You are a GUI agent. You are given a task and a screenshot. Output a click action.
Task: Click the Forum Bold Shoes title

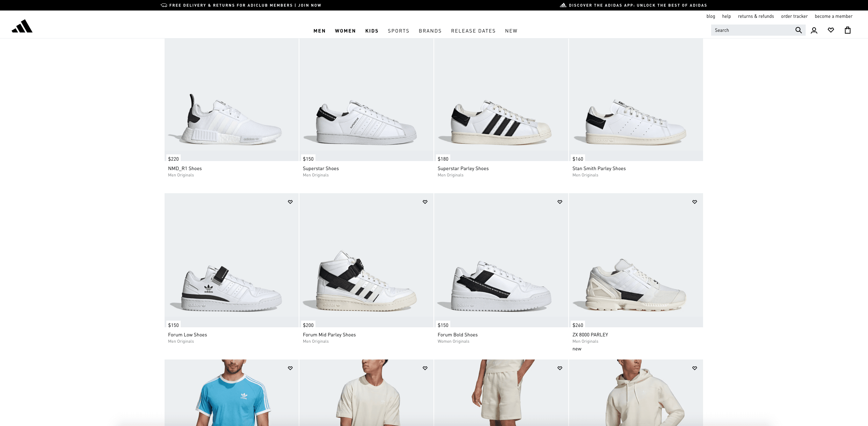457,335
